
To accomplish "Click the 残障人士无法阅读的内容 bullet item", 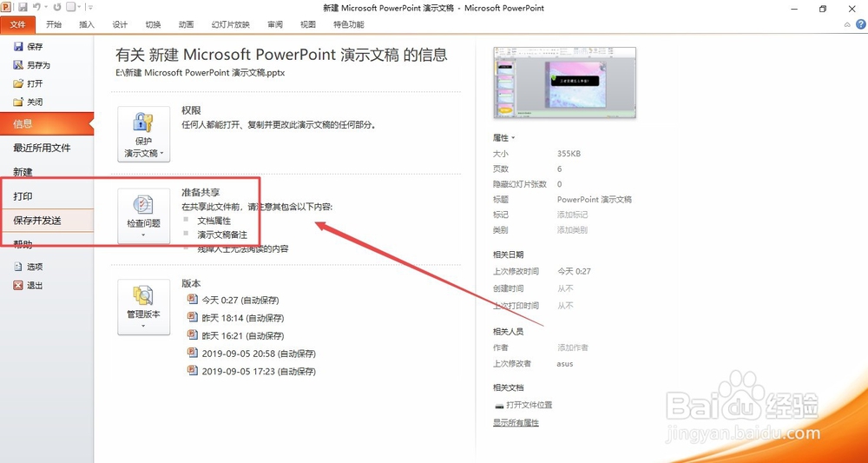I will point(242,249).
